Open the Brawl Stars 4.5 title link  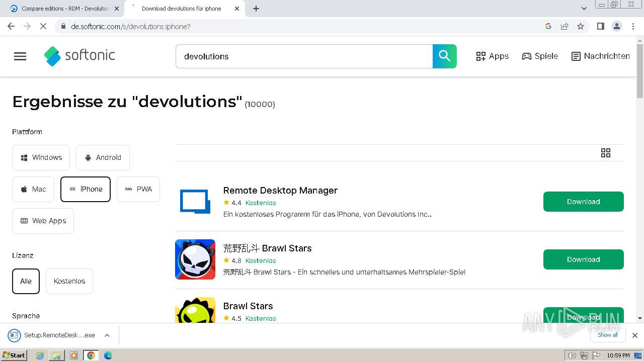[248, 306]
